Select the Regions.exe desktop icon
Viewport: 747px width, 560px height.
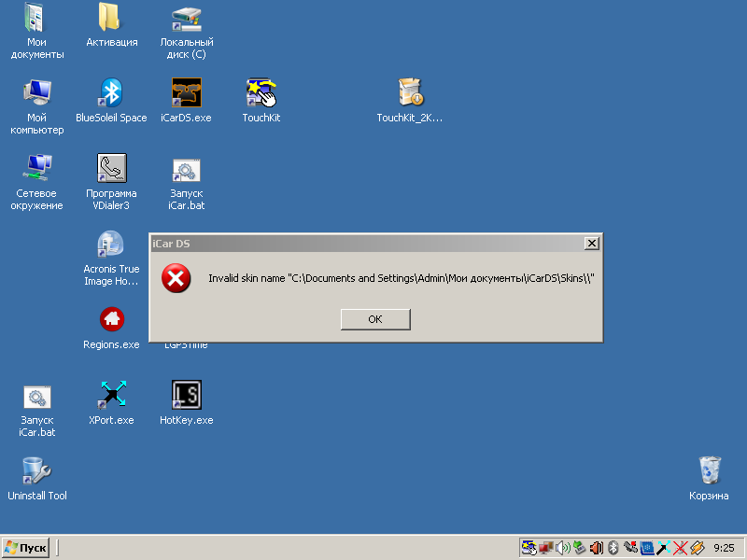[111, 329]
